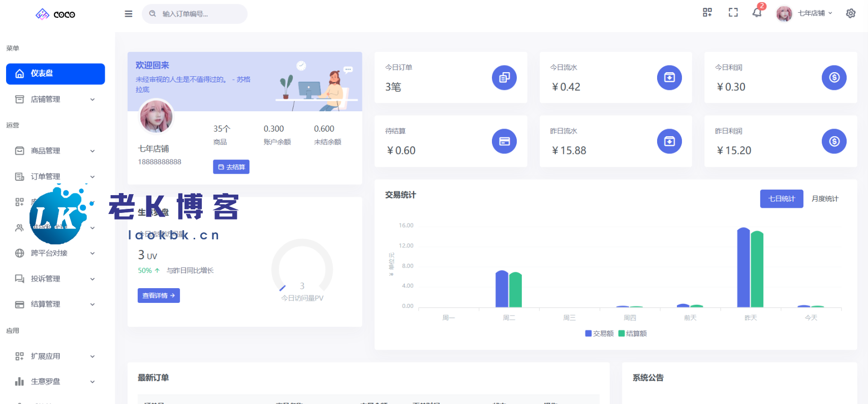Image resolution: width=868 pixels, height=404 pixels.
Task: Select the 仪表盘 menu item
Action: 55,74
